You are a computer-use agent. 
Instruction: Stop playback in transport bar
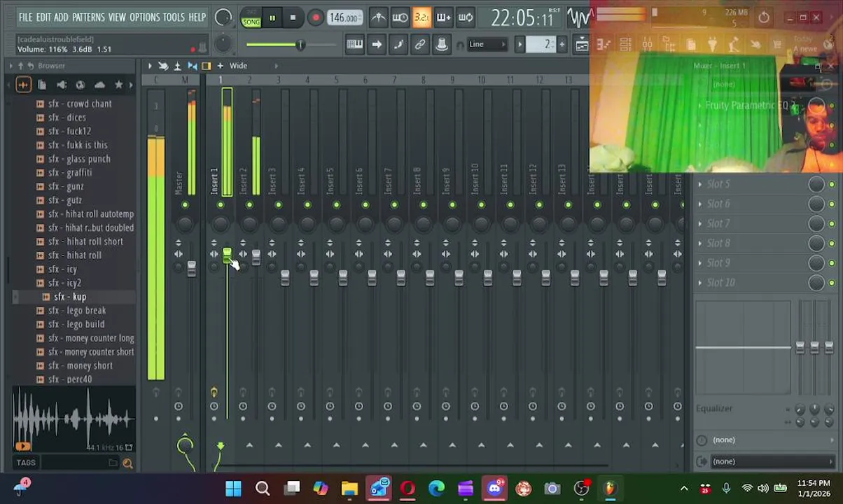tap(293, 18)
